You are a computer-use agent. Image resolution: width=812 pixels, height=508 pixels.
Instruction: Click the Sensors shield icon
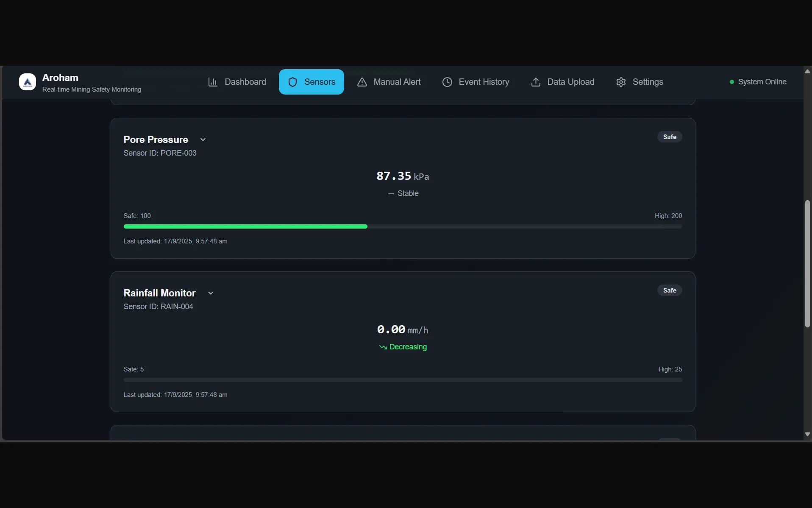tap(292, 82)
